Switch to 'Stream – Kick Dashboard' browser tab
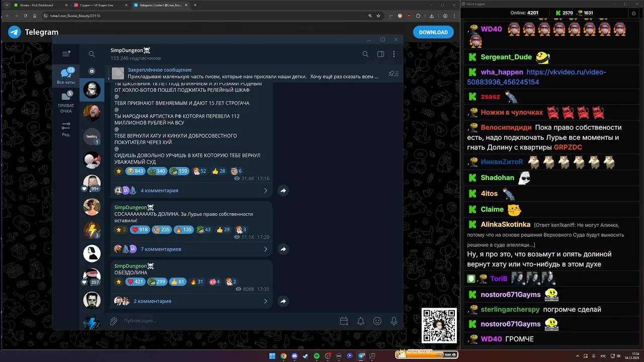This screenshot has width=644, height=362. [42, 5]
